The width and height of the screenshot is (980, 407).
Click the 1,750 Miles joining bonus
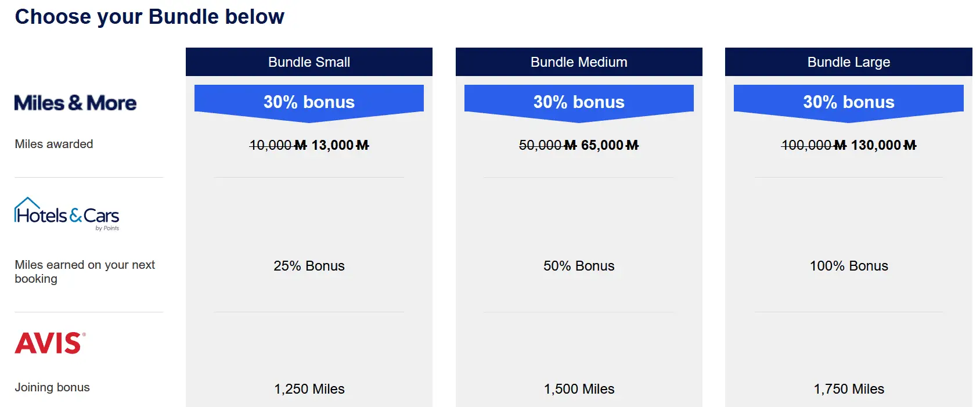849,389
